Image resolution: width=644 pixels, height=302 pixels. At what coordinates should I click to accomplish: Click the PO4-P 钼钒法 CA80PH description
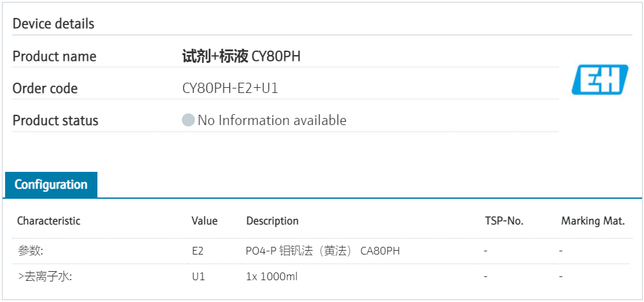pos(322,251)
